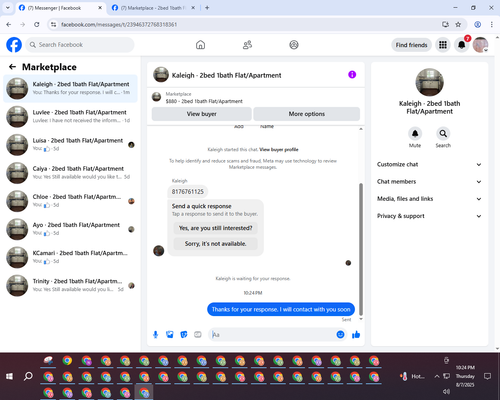
Task: Select the Messenger | Facebook browser tab
Action: click(61, 8)
